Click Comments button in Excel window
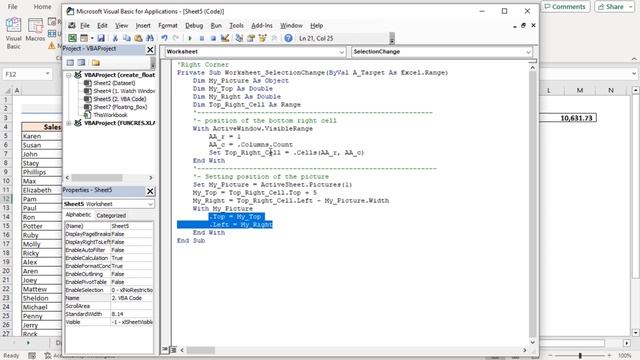 [x=565, y=7]
